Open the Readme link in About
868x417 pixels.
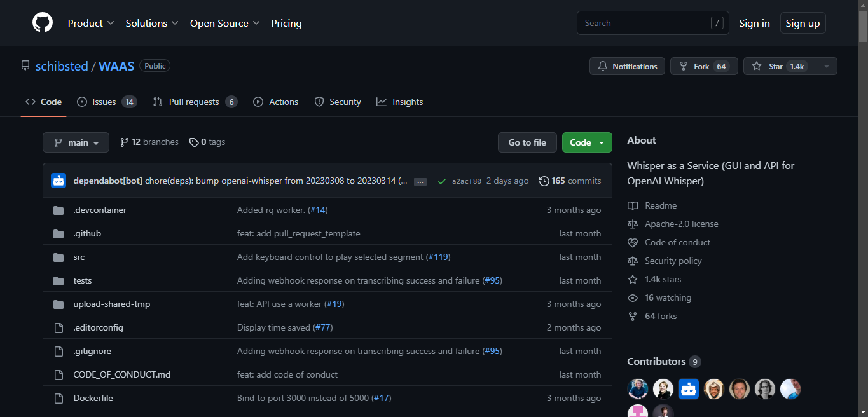(652, 205)
